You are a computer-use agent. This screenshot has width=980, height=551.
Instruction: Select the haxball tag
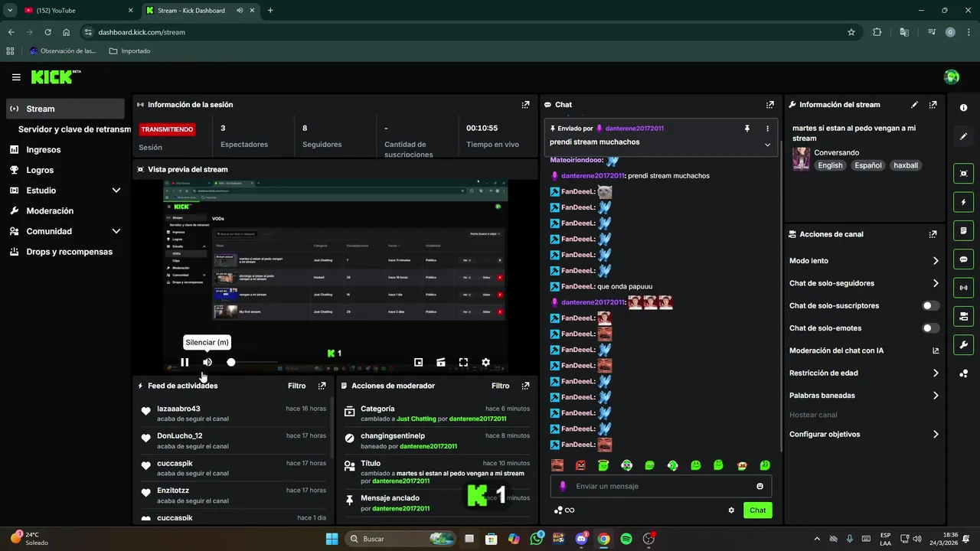pos(906,165)
